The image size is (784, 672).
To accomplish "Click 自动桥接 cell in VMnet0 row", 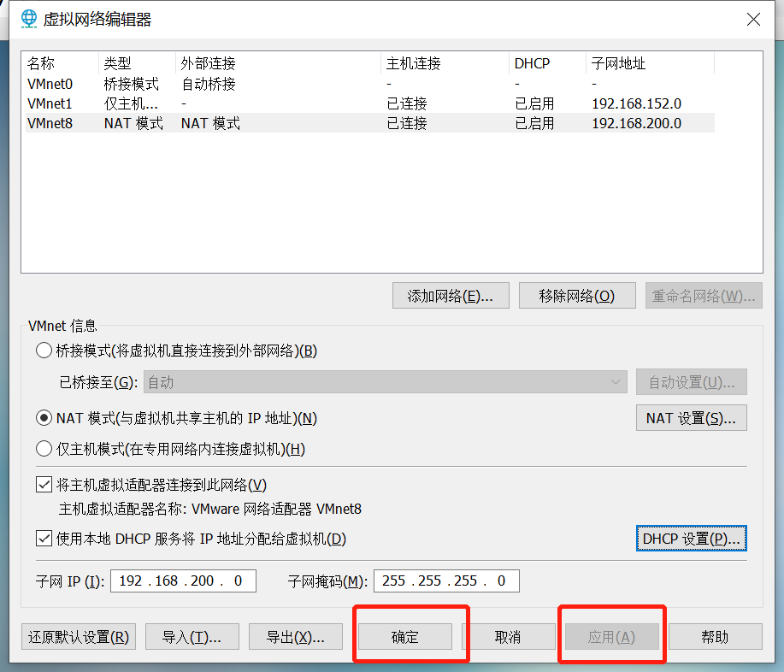I will [209, 84].
